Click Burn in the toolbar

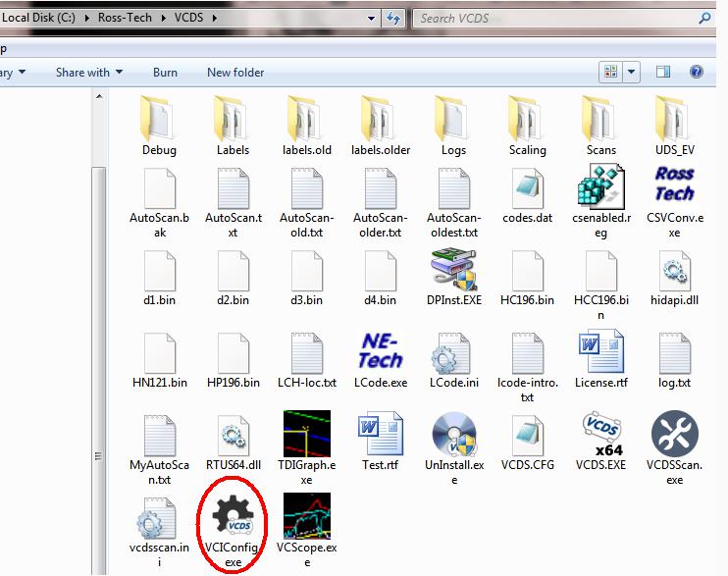click(165, 73)
